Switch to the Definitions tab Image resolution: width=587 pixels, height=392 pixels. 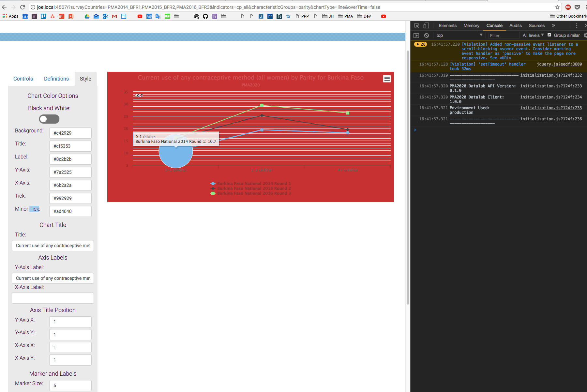(x=56, y=79)
